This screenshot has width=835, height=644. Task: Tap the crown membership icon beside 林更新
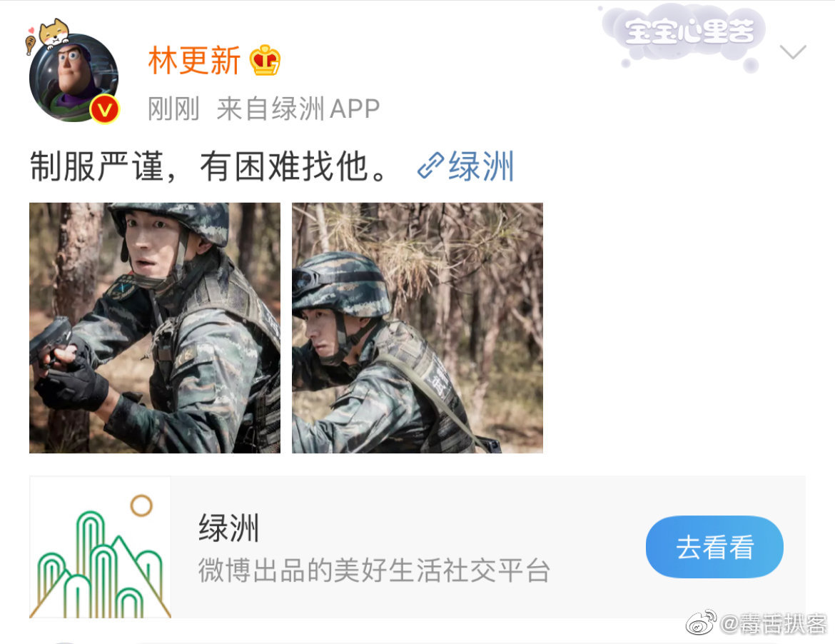coord(265,60)
